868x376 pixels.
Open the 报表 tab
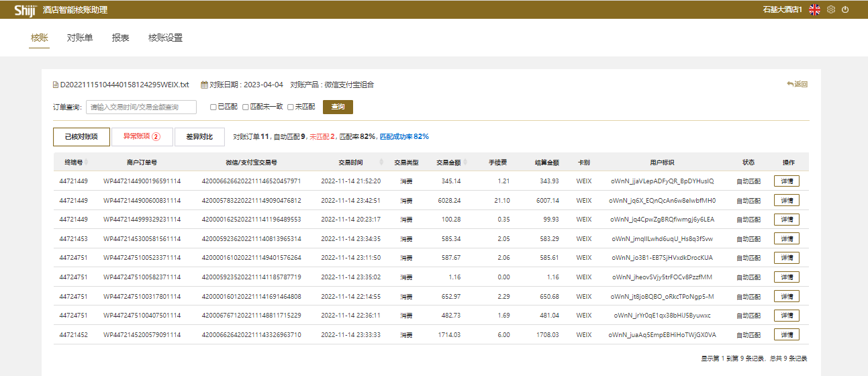point(121,38)
